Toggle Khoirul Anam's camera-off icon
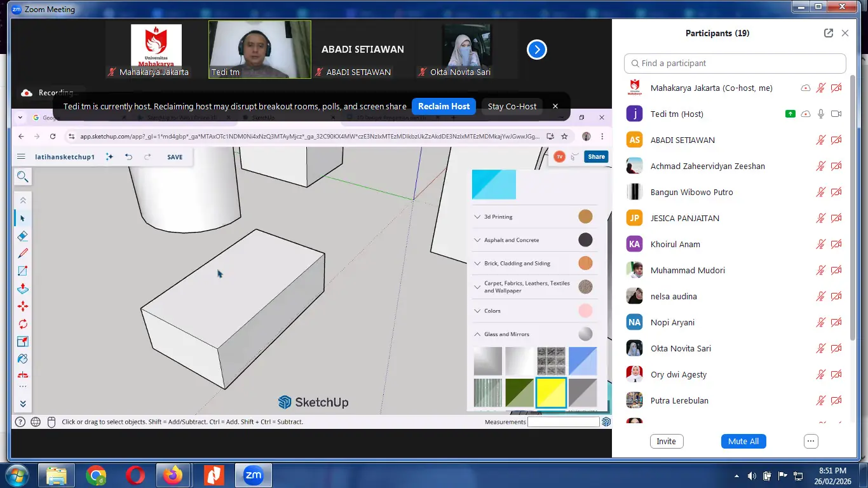The height and width of the screenshot is (488, 868). coord(836,244)
